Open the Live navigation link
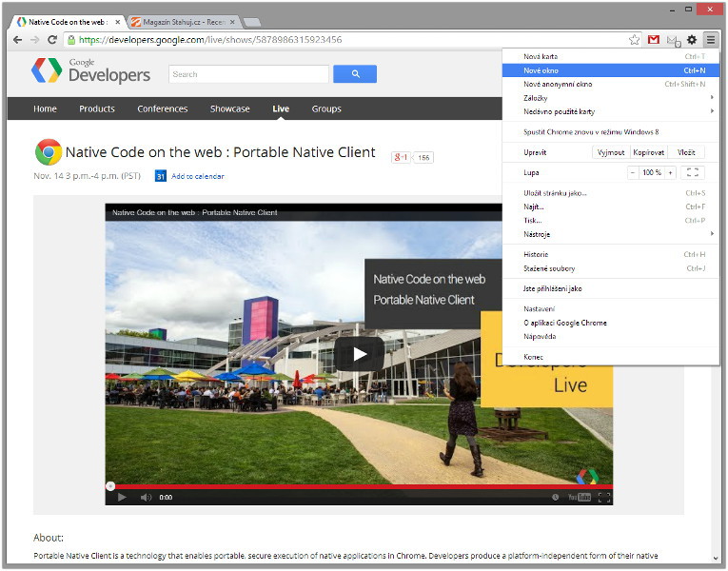Screen dimensions: 728x571 pos(281,108)
